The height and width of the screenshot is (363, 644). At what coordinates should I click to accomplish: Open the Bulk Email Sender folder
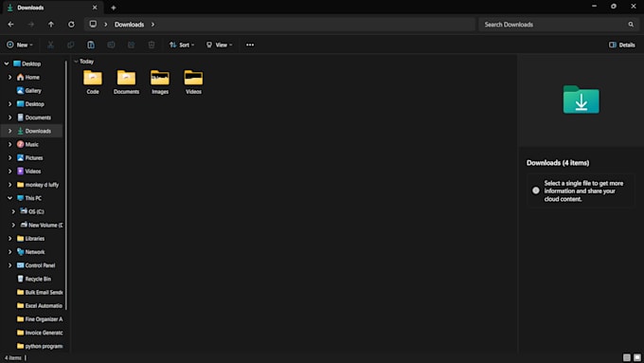pyautogui.click(x=40, y=292)
